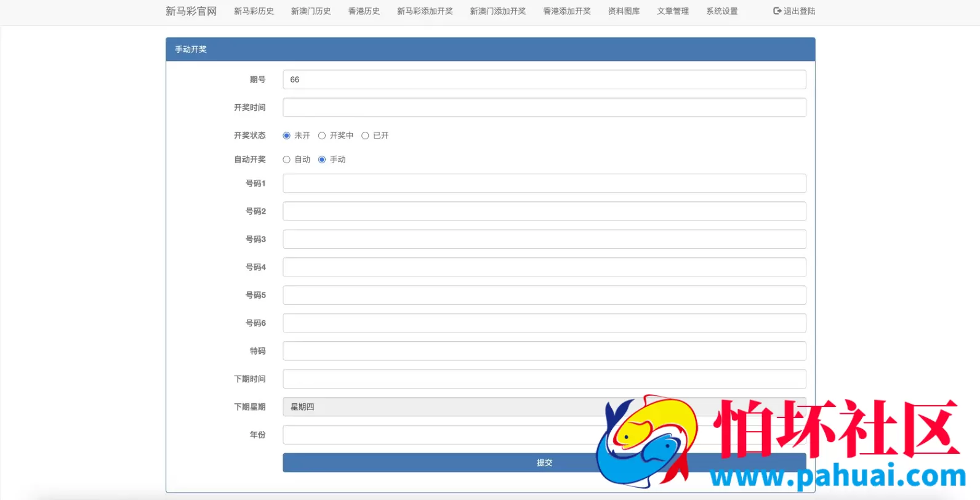Click the 下期时间 input field
The image size is (980, 500).
[x=544, y=379]
